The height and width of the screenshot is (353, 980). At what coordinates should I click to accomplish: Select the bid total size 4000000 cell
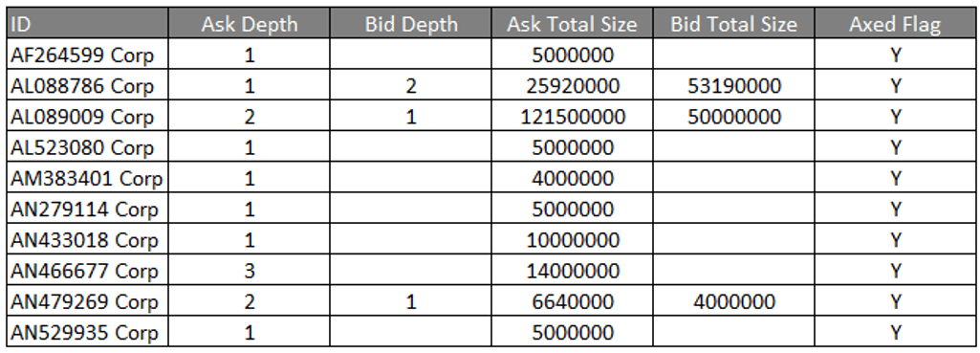click(733, 301)
